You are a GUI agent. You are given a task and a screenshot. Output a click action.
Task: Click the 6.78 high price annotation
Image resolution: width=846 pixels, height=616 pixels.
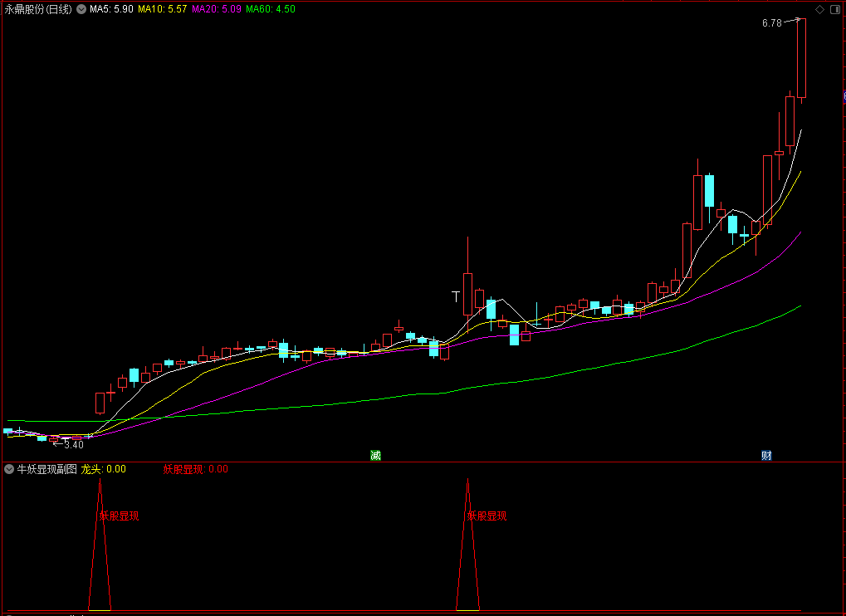771,23
